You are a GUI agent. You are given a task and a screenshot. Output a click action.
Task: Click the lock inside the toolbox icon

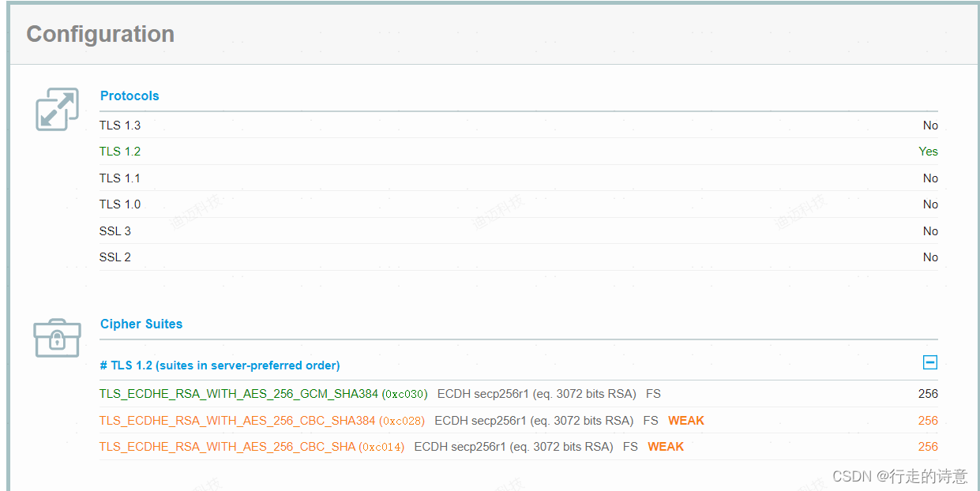tap(57, 341)
